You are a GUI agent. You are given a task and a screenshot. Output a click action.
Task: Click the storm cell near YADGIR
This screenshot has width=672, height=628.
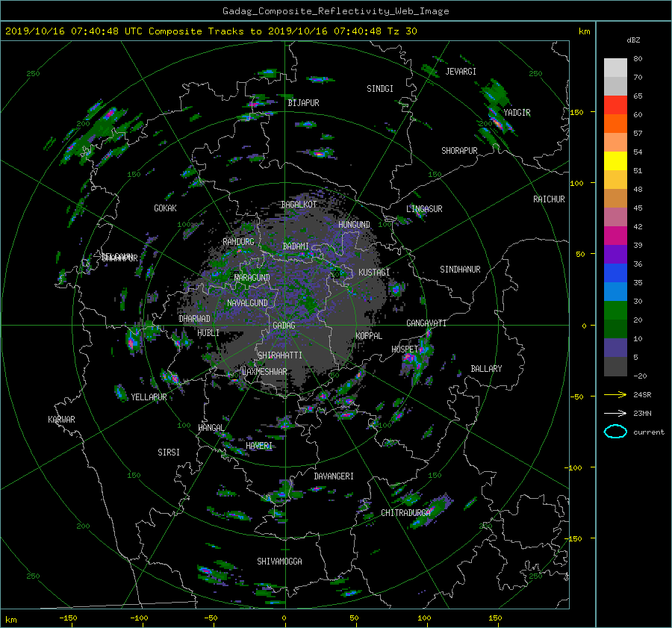497,122
